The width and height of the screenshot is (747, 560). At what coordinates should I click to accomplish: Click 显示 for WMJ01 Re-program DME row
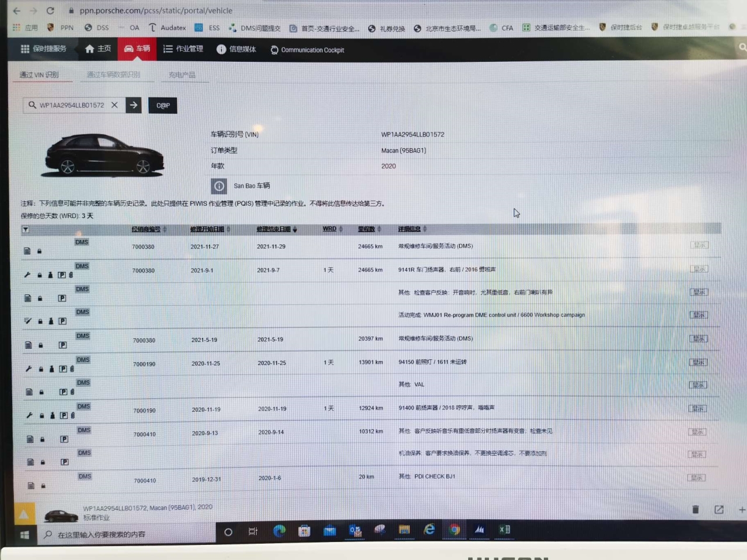click(x=699, y=315)
